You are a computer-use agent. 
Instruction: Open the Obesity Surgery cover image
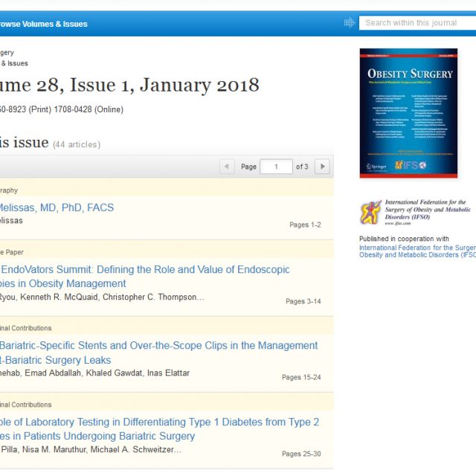[408, 113]
